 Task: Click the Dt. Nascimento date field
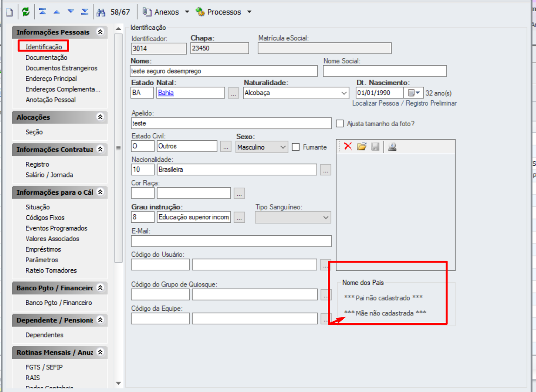pos(380,93)
